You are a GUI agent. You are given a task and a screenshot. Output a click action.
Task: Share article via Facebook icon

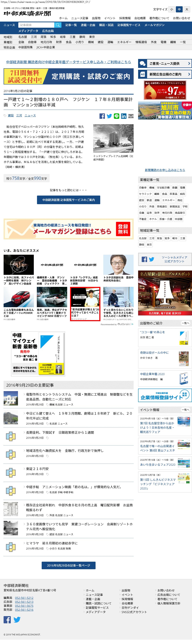(102, 116)
